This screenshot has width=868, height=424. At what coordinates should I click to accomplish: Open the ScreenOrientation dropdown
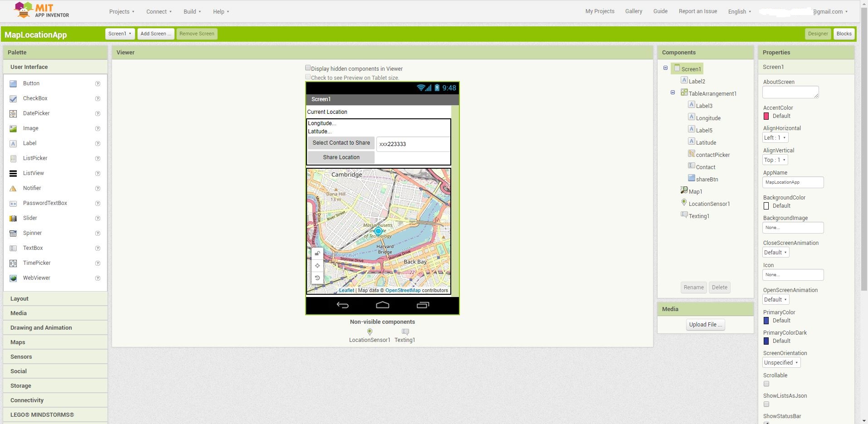tap(781, 362)
